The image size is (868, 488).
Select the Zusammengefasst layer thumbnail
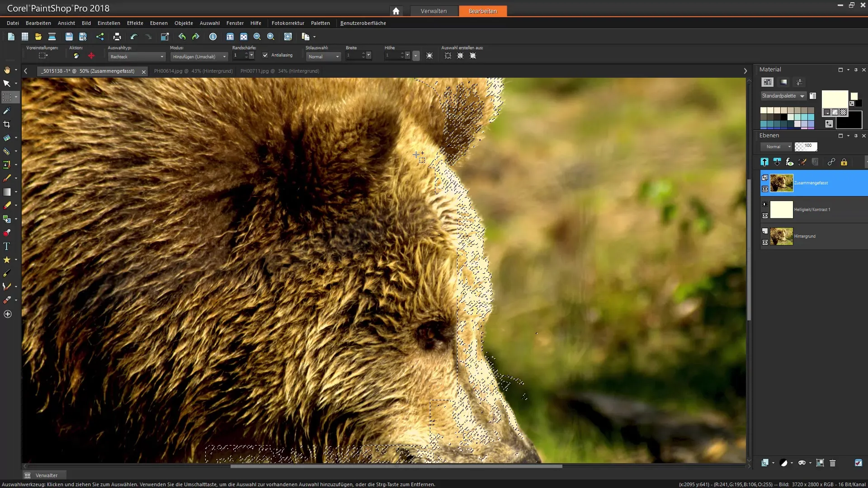[x=781, y=183]
